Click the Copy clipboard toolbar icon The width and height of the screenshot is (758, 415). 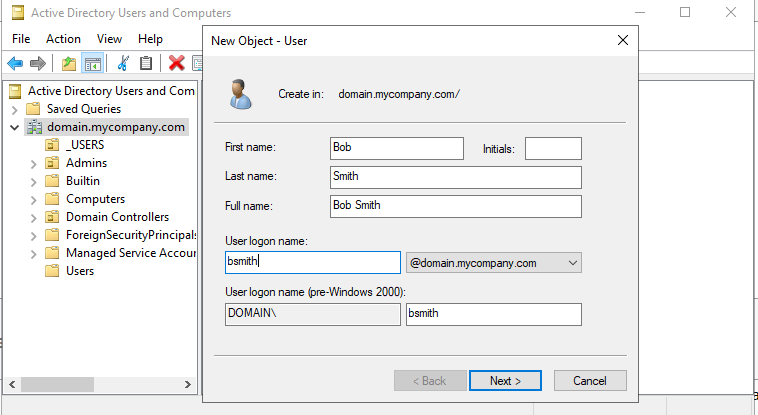[146, 63]
